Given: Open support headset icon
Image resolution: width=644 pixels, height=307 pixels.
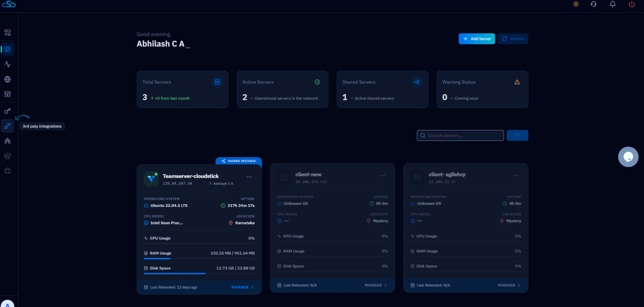Looking at the screenshot, I should tap(594, 4).
